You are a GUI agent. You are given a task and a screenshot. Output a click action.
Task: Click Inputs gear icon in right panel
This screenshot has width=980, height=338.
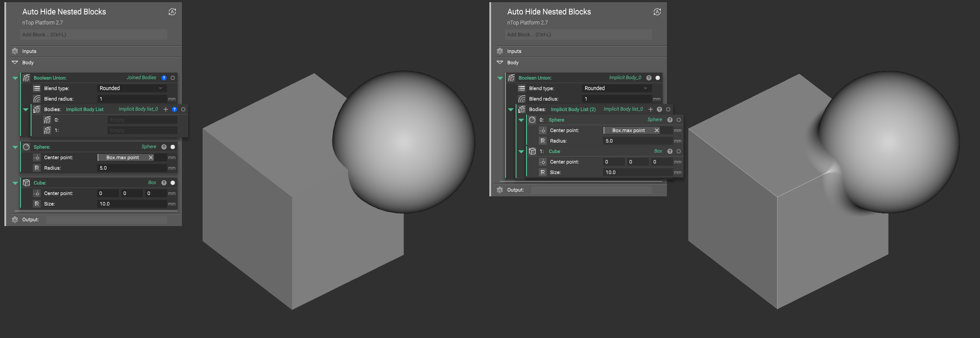click(x=500, y=51)
